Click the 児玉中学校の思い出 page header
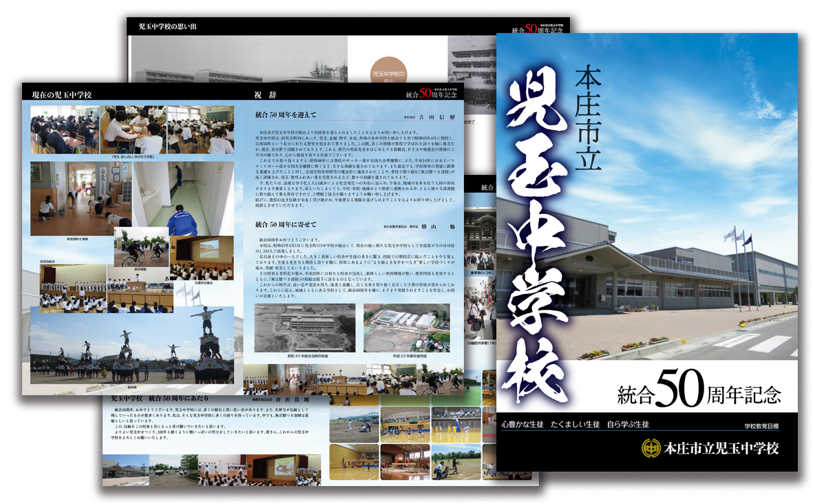The height and width of the screenshot is (504, 813). click(167, 26)
